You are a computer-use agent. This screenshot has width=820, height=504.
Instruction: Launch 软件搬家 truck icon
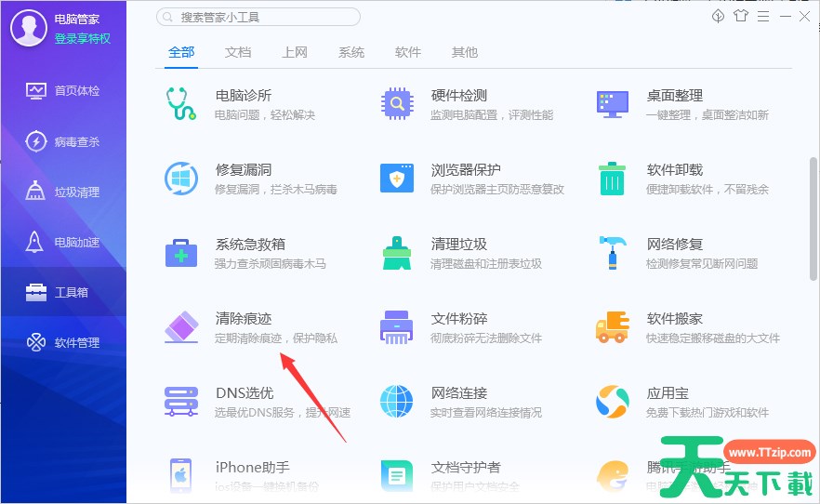[613, 327]
